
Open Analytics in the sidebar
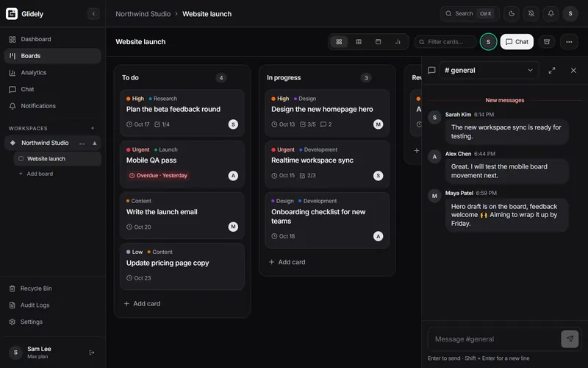[52, 72]
